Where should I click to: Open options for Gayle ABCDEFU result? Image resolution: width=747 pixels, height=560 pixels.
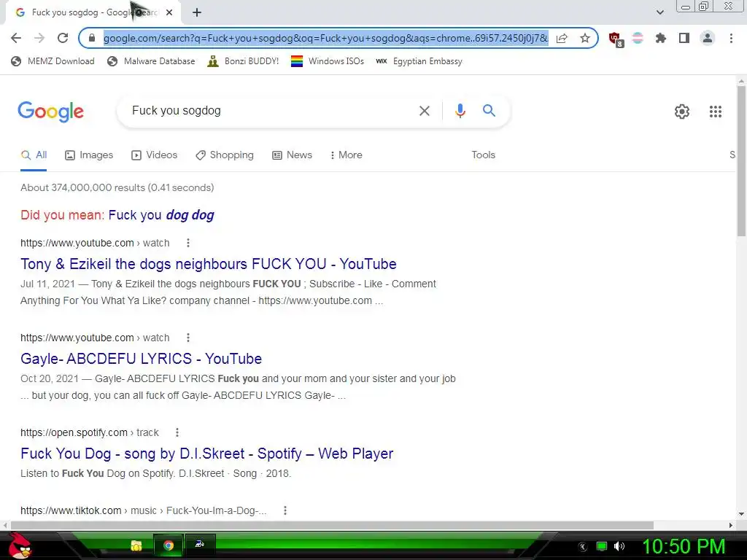[x=188, y=338]
